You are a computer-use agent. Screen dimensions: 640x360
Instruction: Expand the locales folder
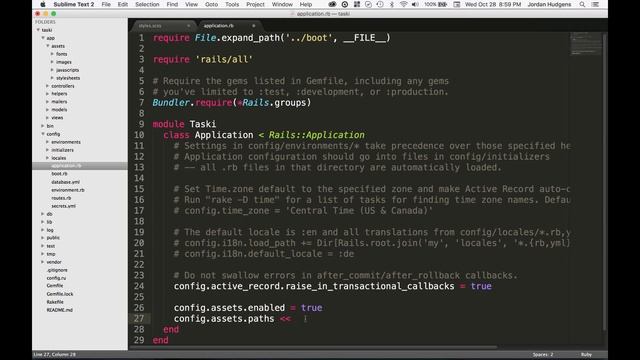click(x=48, y=158)
